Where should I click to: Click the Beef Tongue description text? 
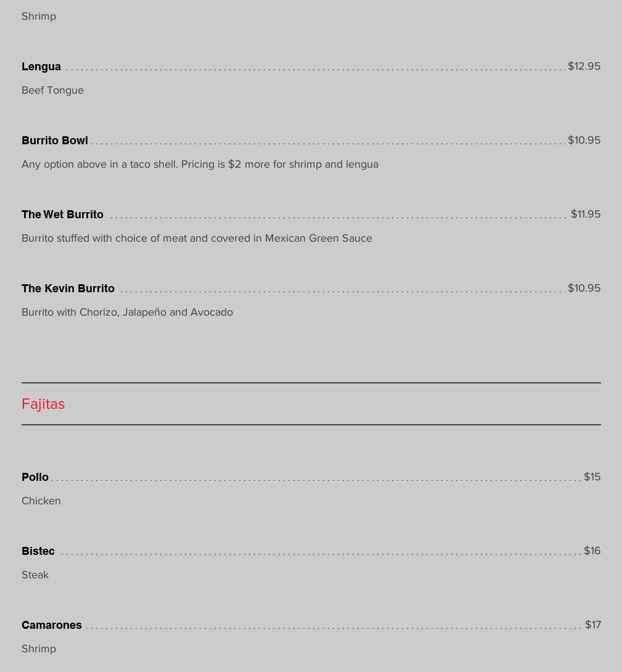tap(52, 90)
